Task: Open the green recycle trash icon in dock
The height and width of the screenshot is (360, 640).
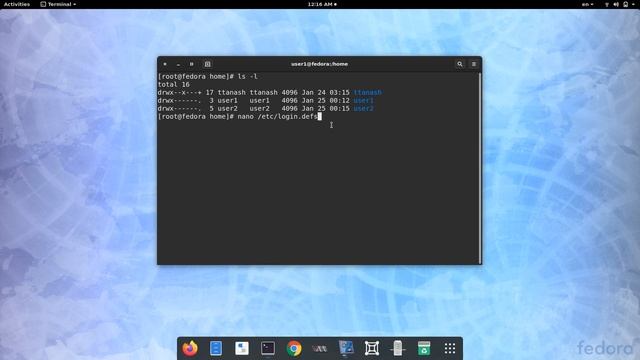Action: [424, 348]
